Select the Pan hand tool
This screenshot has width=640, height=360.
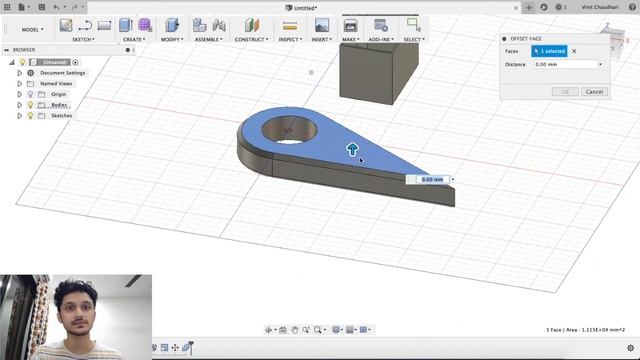click(x=295, y=330)
